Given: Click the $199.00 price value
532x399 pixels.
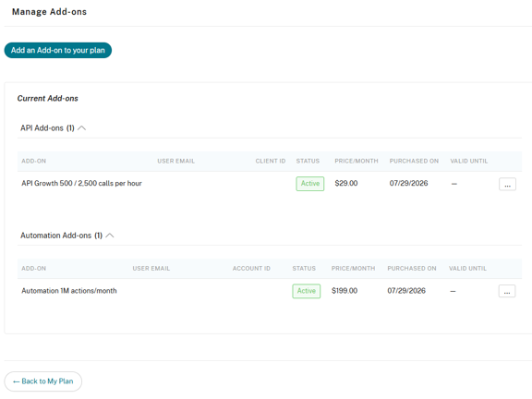Looking at the screenshot, I should click(x=345, y=291).
